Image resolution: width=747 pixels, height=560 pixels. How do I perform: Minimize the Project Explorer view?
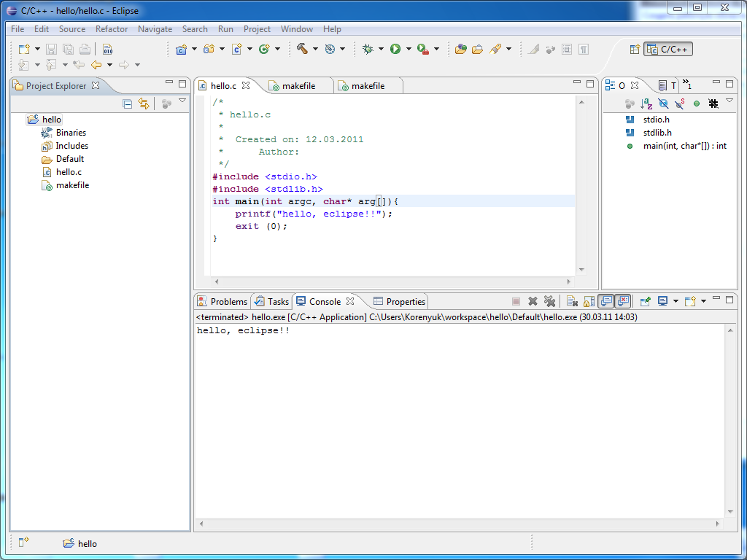coord(169,83)
